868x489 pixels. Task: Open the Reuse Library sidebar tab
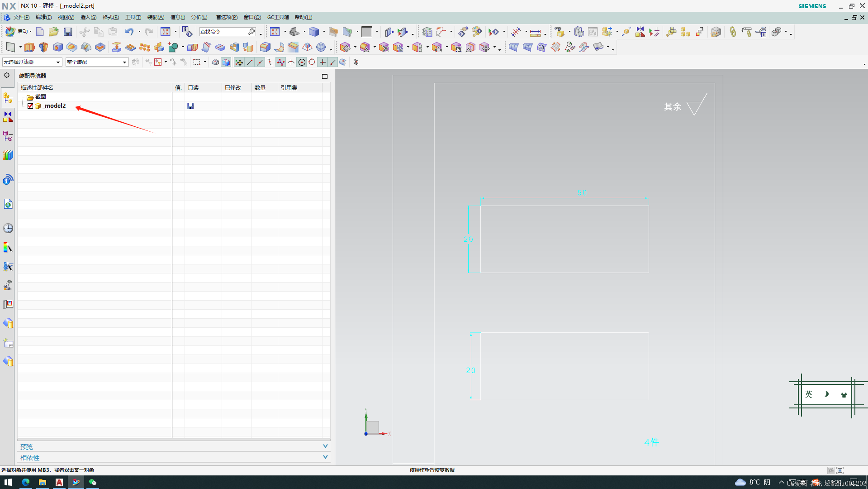click(8, 155)
